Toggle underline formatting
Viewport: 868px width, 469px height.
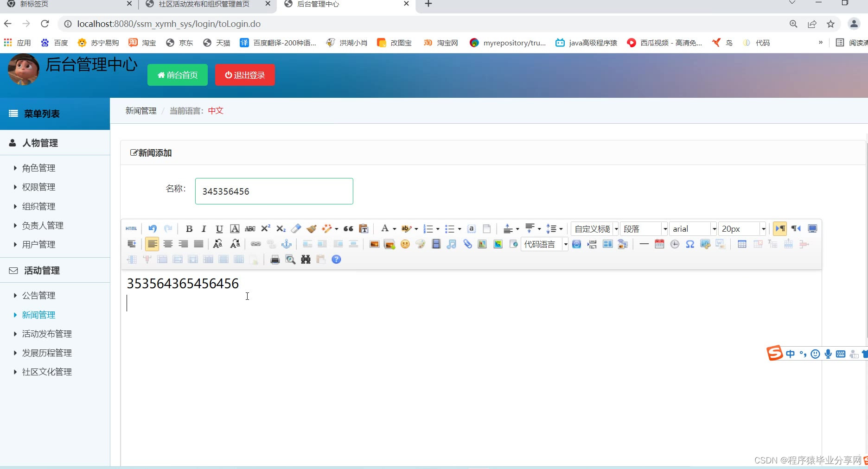219,228
